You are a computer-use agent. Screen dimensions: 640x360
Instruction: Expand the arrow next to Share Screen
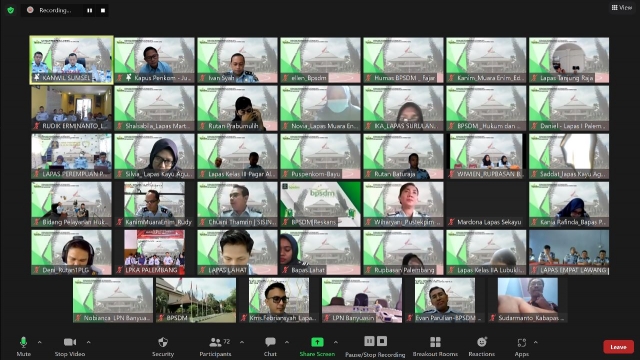pyautogui.click(x=336, y=342)
